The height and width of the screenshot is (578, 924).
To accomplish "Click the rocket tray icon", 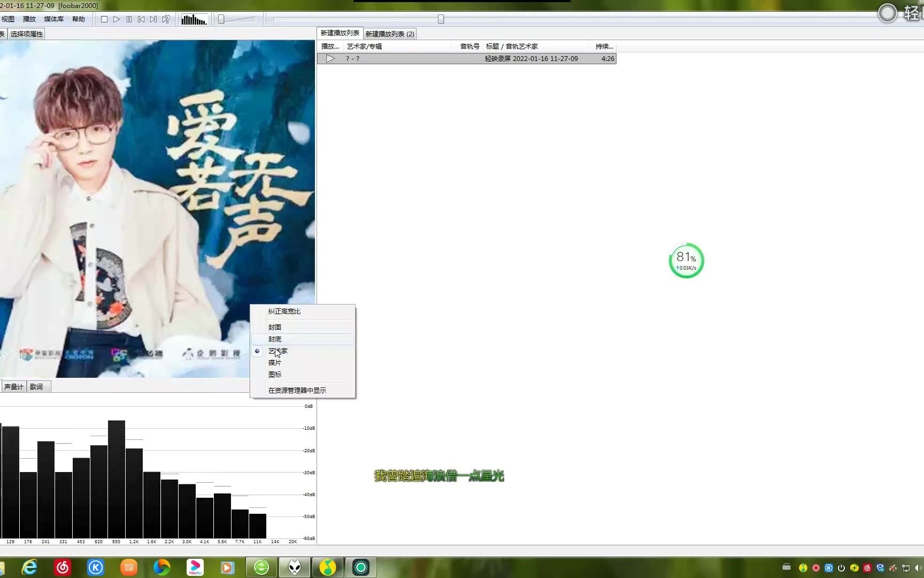I will tap(892, 568).
